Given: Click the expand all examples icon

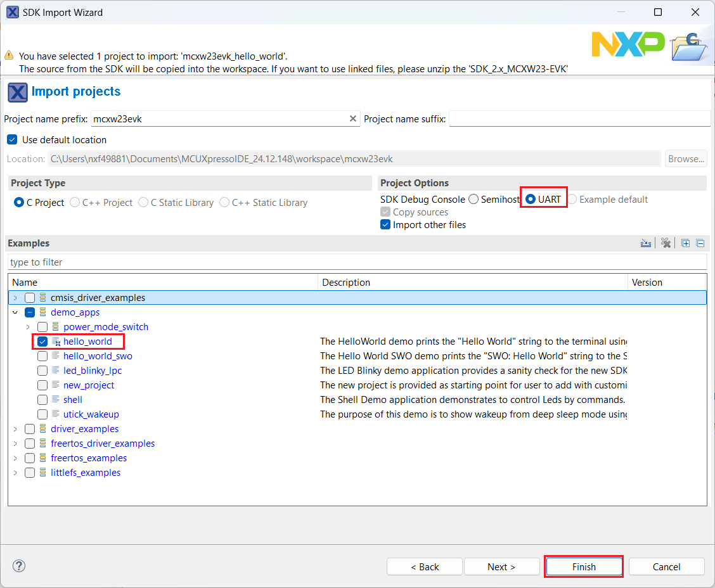Looking at the screenshot, I should click(685, 243).
